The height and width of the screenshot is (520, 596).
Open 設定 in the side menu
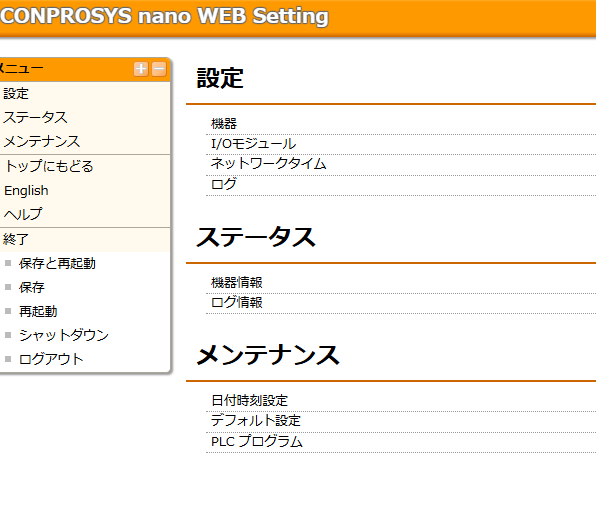(16, 94)
